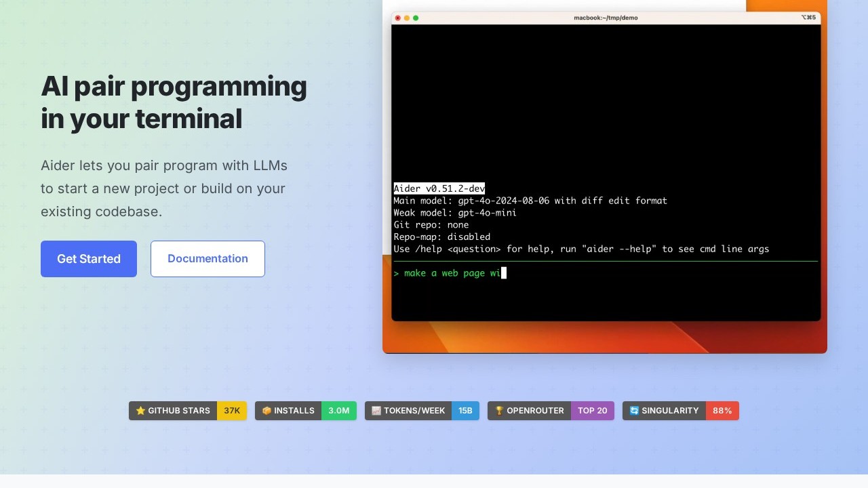Click the green maximize dot on terminal window
This screenshot has width=868, height=488.
416,18
